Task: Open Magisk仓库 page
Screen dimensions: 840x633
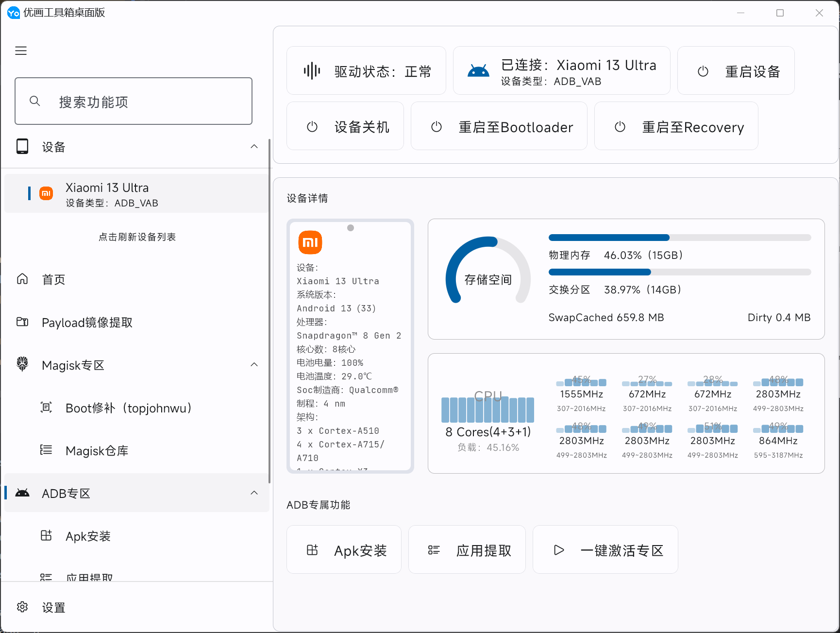Action: (136, 451)
